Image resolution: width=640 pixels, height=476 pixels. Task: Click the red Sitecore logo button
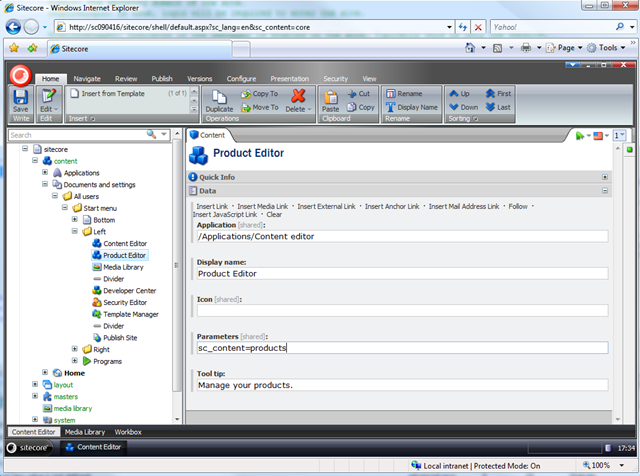[x=20, y=76]
